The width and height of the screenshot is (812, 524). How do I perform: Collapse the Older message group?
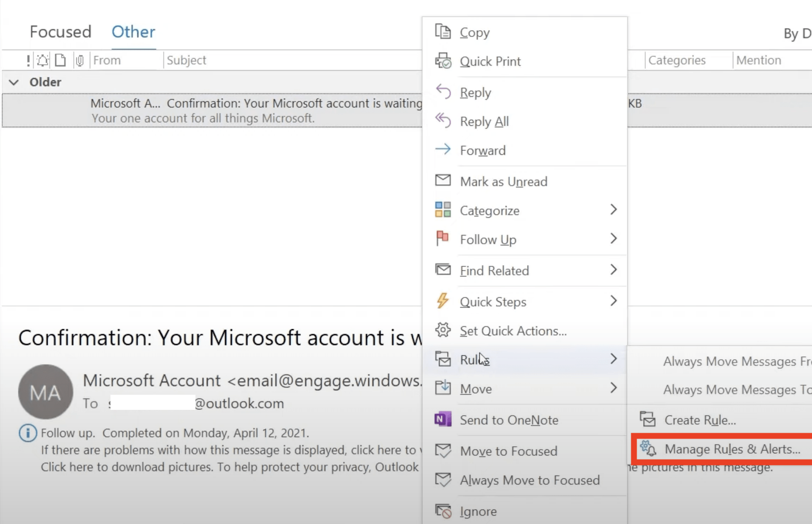tap(14, 82)
